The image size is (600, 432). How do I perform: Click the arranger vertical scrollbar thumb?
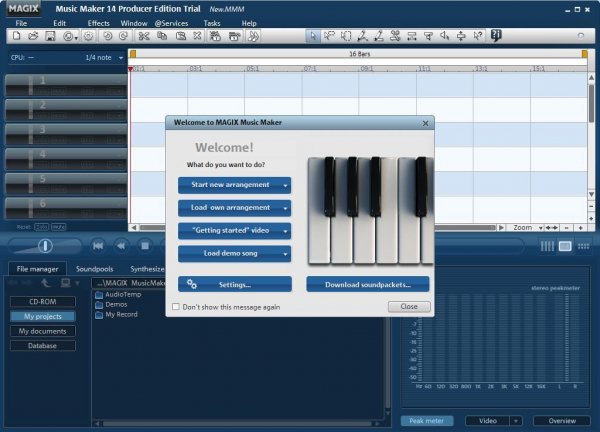point(591,103)
